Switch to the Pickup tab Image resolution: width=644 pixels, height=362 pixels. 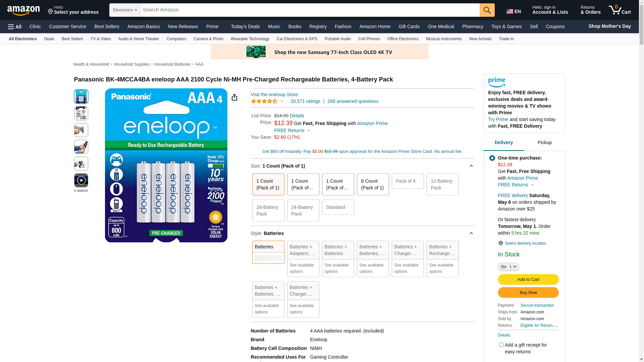click(x=544, y=143)
